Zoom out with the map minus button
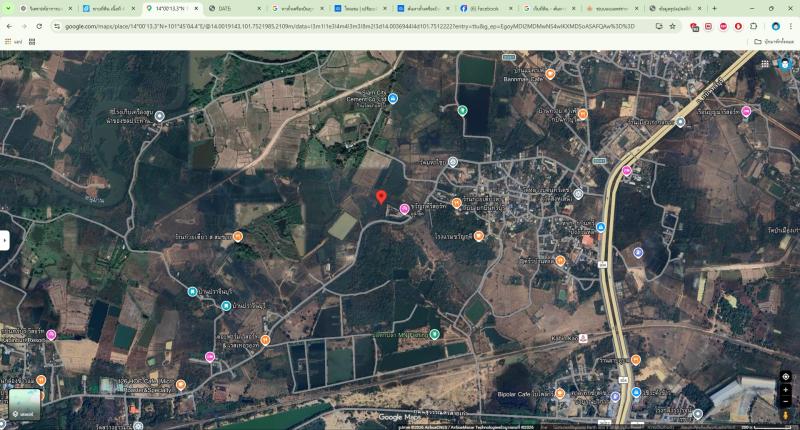The image size is (800, 430). click(786, 401)
